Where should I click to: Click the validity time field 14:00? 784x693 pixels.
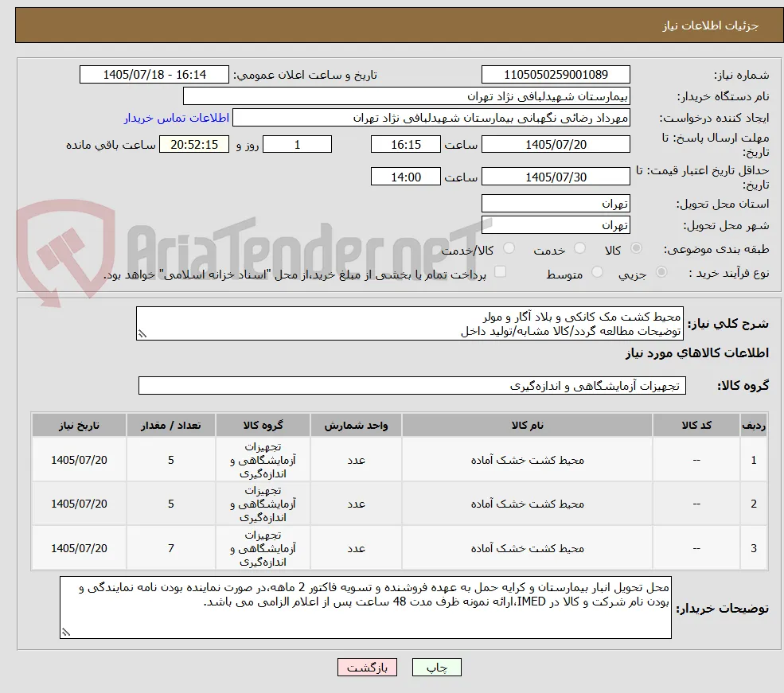pos(405,177)
